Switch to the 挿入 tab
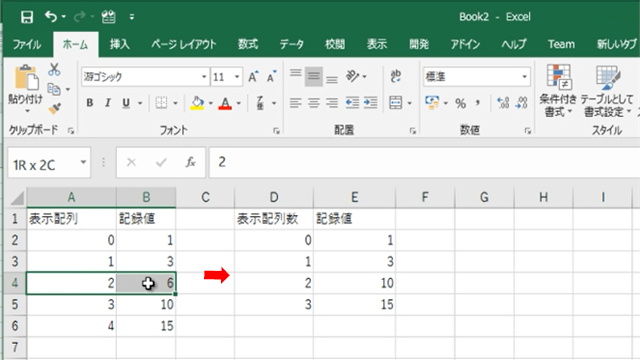 pos(119,44)
